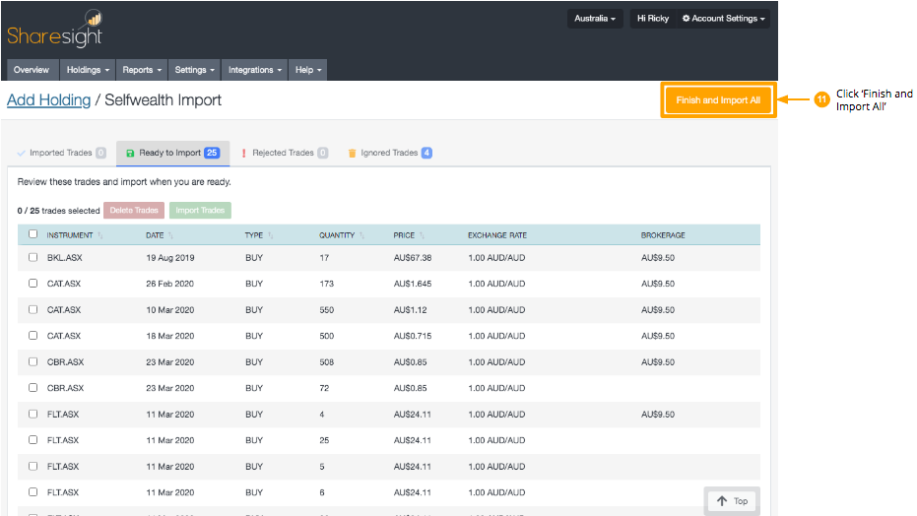Click the Delete Trades button
917x516 pixels.
coord(134,211)
